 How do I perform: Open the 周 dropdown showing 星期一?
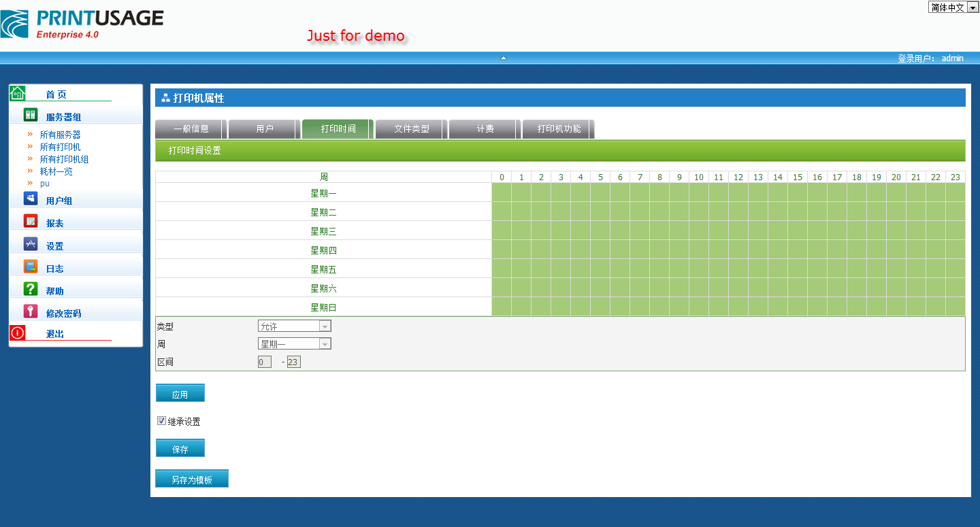pyautogui.click(x=294, y=344)
